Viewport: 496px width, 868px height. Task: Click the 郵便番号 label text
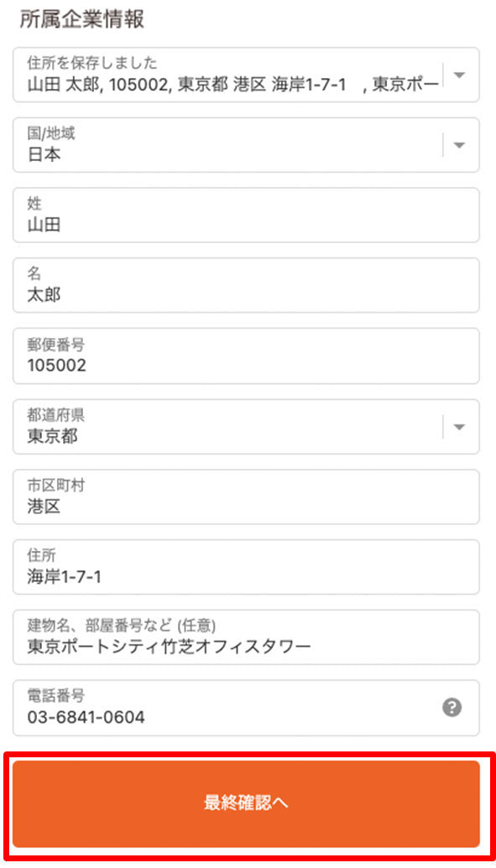coord(55,344)
